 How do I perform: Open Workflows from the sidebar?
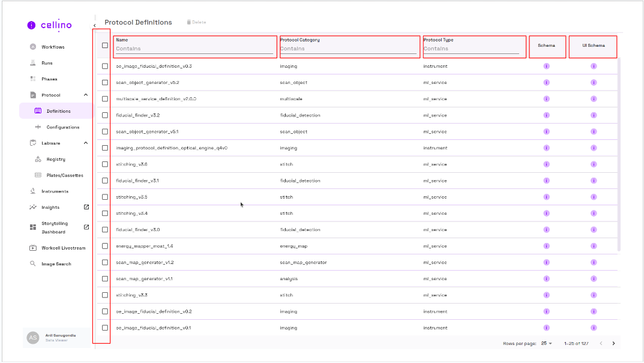point(53,47)
